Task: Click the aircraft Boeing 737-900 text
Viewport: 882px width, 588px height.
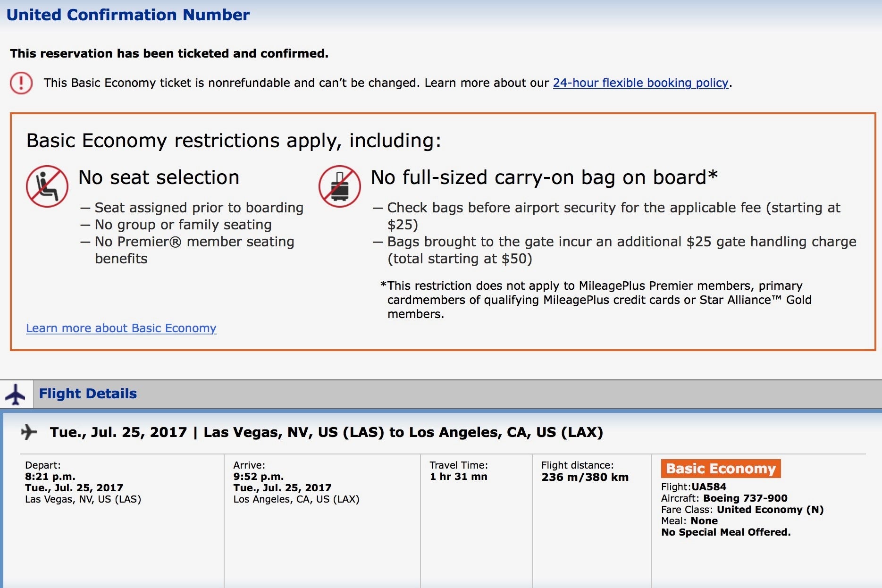Action: pos(745,498)
